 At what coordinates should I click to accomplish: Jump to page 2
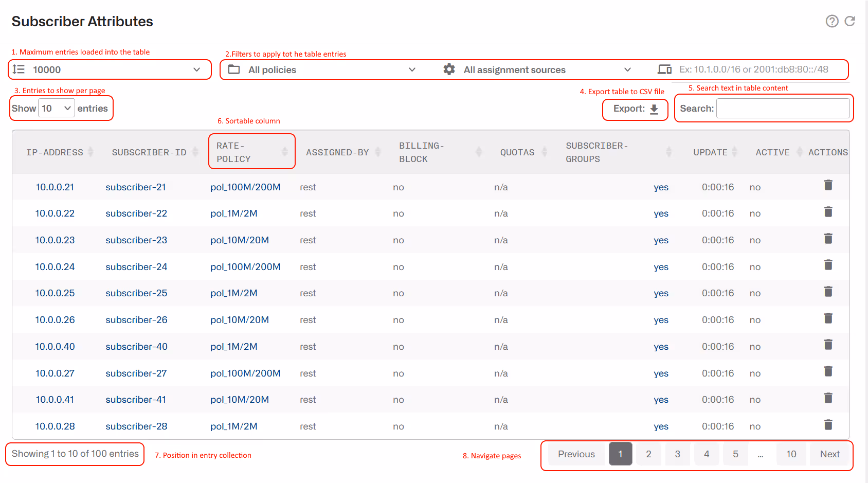(648, 454)
